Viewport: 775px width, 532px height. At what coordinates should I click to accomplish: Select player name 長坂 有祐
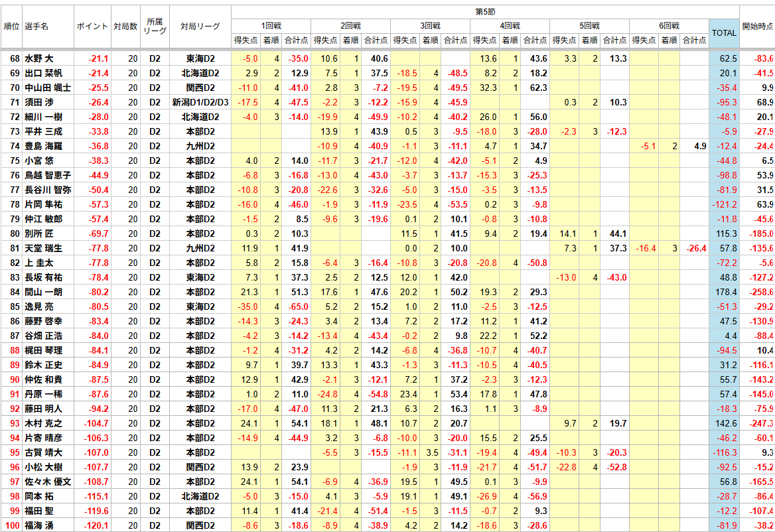pyautogui.click(x=44, y=277)
